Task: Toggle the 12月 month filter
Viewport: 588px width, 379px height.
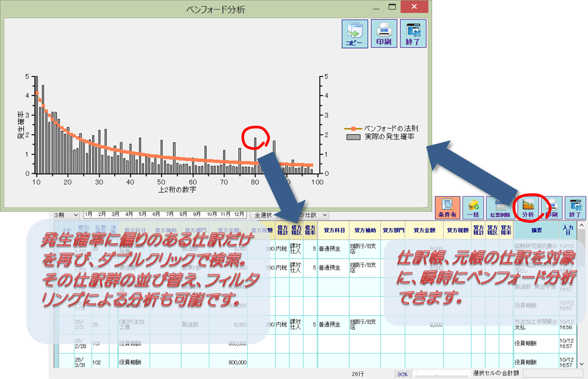Action: pyautogui.click(x=239, y=214)
